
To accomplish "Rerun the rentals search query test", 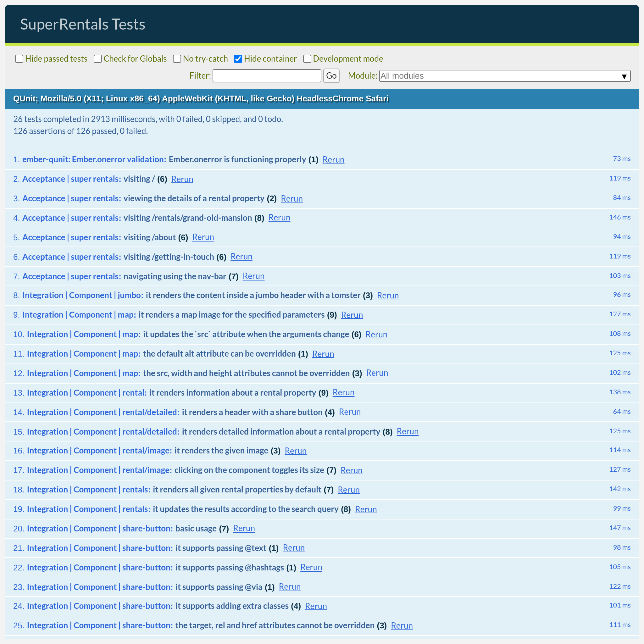I will point(366,509).
